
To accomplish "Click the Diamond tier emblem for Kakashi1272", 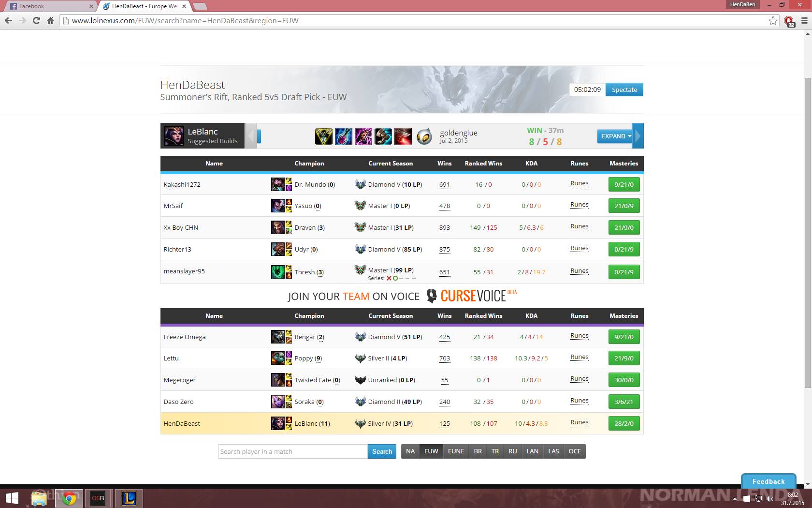I will pos(360,184).
